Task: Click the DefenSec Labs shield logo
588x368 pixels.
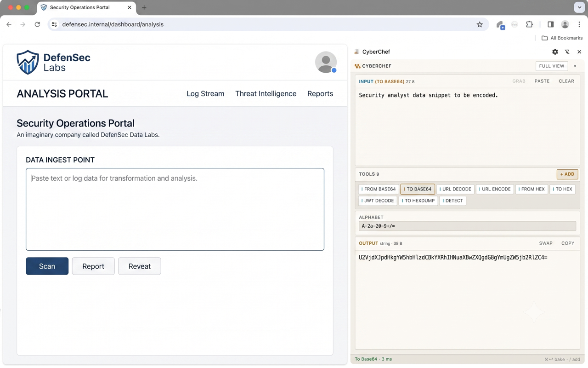Action: click(x=28, y=62)
